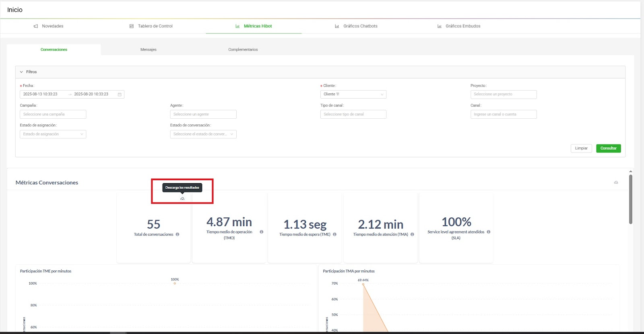Info icon next to Tiempo medio de atención (TMA)
Viewport: 644px width, 334px height.
pyautogui.click(x=412, y=234)
